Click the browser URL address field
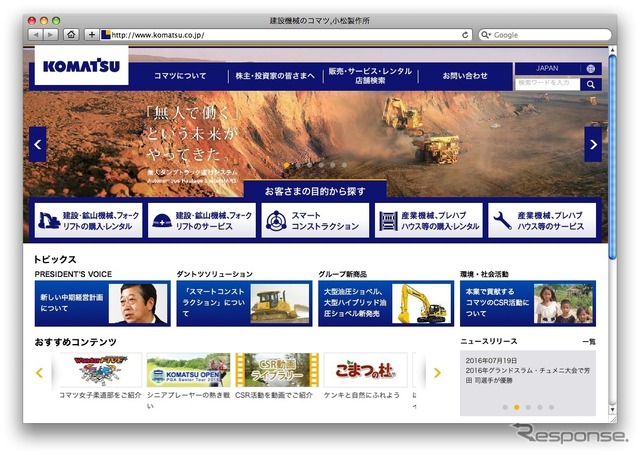640x455 pixels. (x=286, y=35)
